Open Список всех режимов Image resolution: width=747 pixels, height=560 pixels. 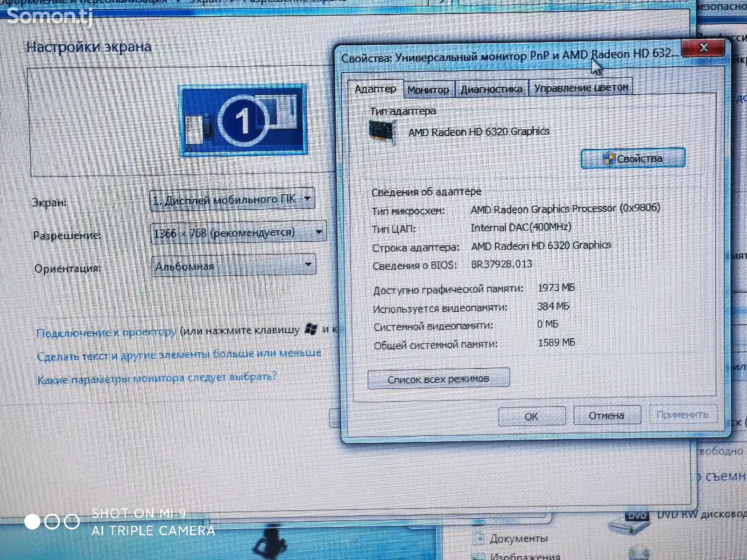[438, 379]
